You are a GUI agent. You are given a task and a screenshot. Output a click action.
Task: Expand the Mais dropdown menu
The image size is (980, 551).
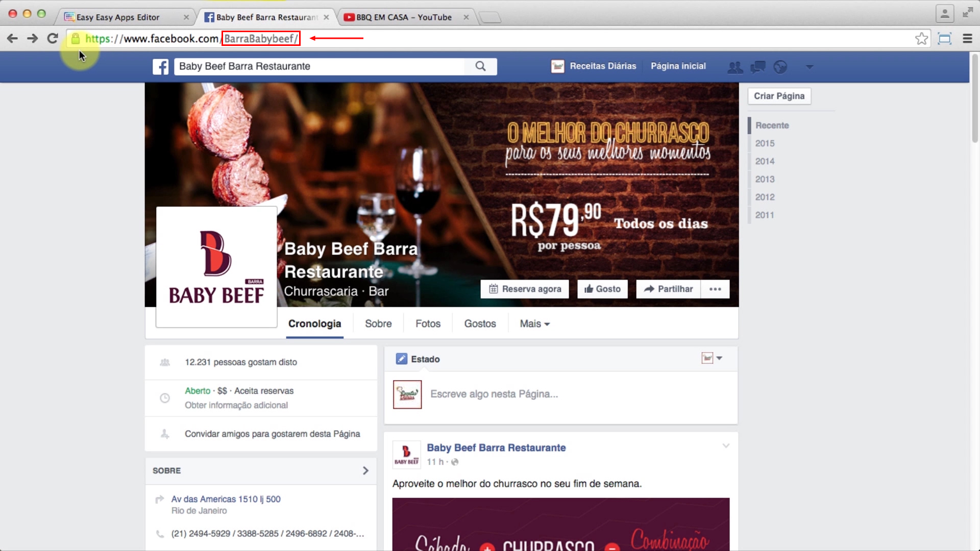click(x=534, y=323)
